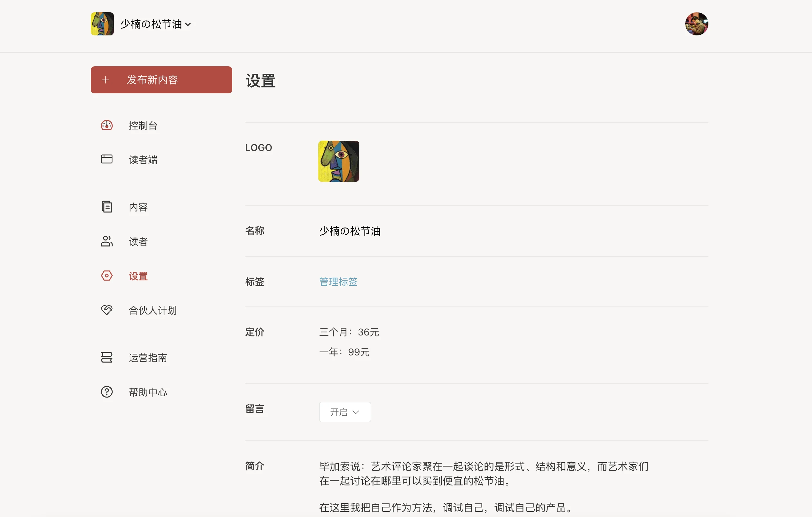Click the readers people icon
812x517 pixels.
(x=106, y=241)
